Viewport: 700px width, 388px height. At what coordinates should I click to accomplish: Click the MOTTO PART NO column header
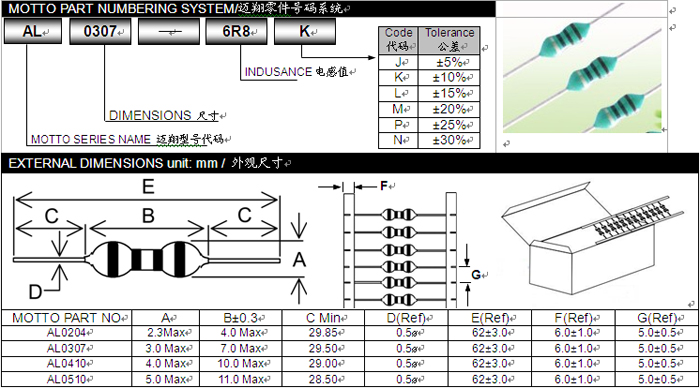67,318
